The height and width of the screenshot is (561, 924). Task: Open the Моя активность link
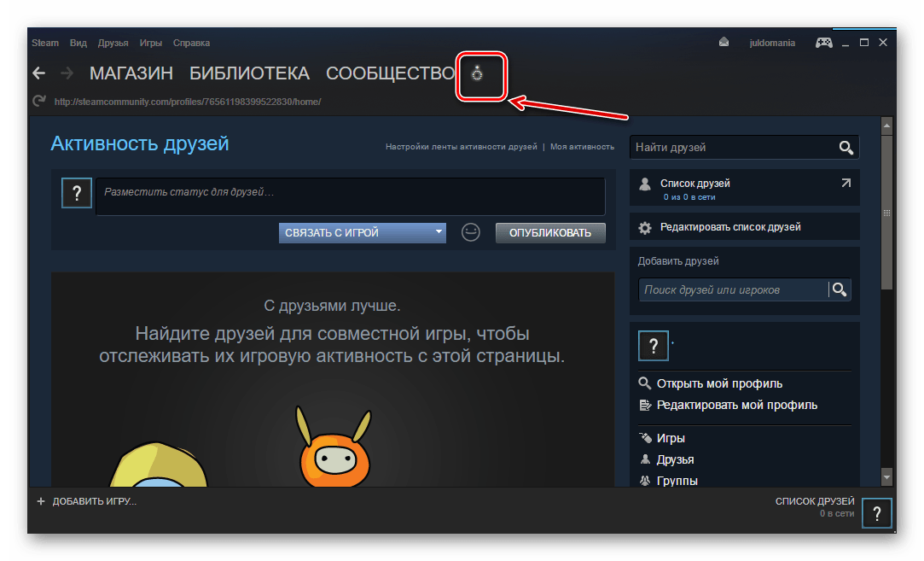582,146
